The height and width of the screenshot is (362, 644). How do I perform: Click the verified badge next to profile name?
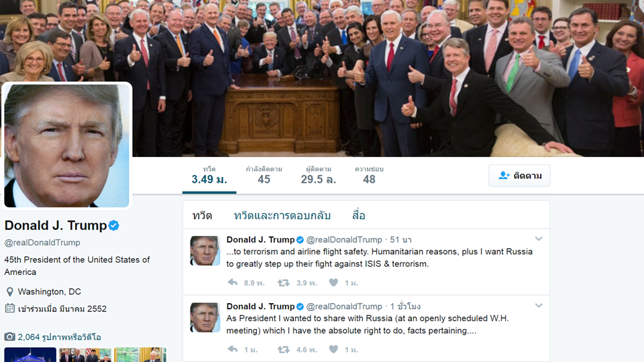pos(114,225)
